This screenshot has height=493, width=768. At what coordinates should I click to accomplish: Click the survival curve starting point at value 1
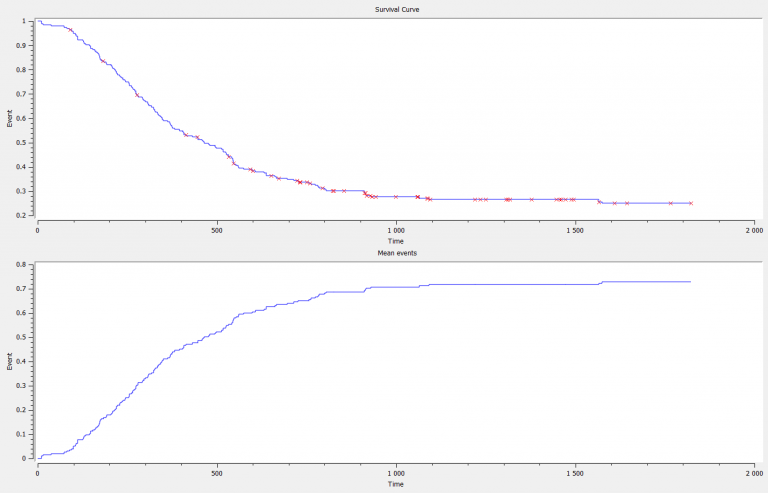[37, 21]
